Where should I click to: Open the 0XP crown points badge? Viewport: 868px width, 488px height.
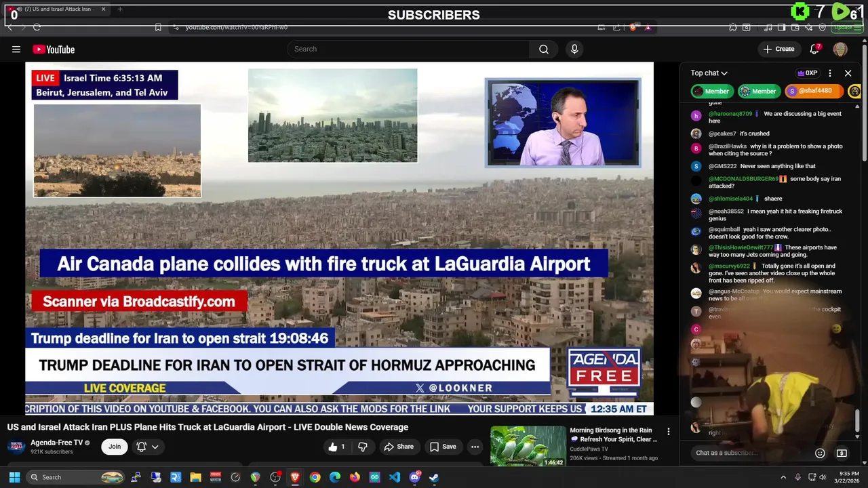(807, 73)
